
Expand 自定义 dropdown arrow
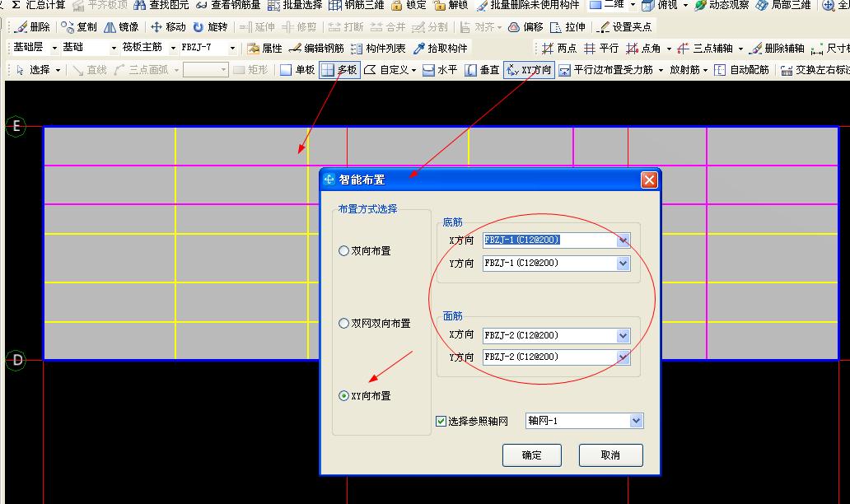pyautogui.click(x=413, y=71)
